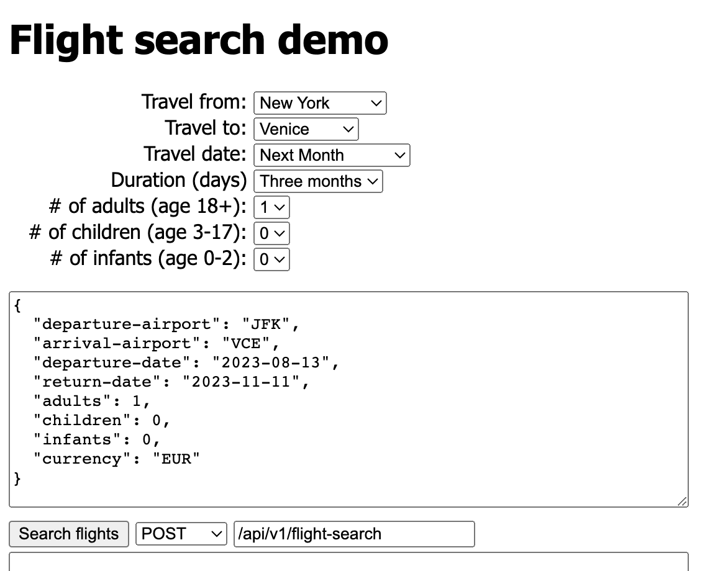Open the HTTP method dropdown showing POST
Screen dimensions: 728x571
[x=181, y=534]
